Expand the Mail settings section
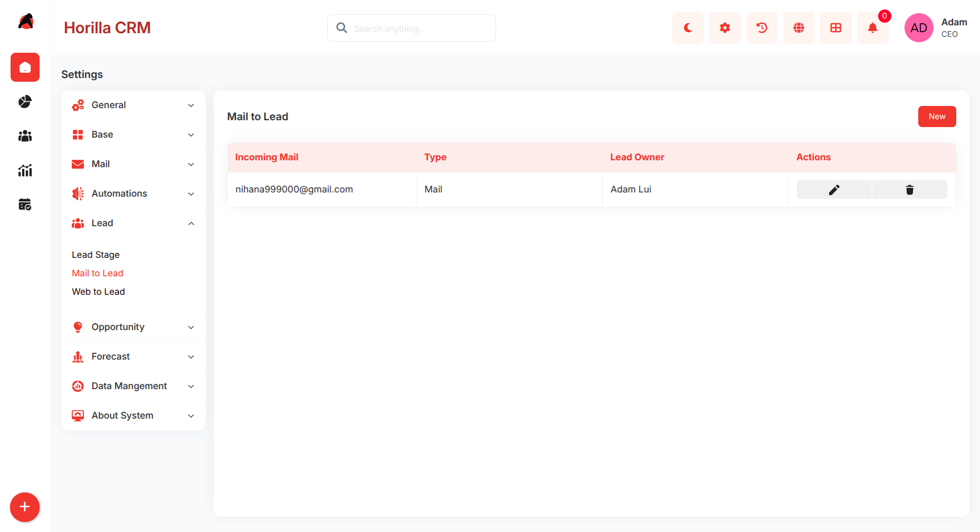The width and height of the screenshot is (980, 532). 134,164
